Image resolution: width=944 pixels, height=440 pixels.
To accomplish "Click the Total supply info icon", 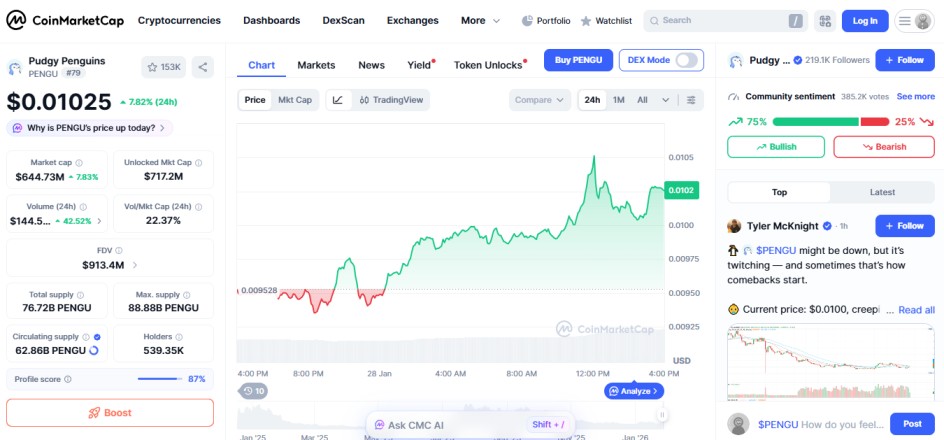I will (80, 295).
